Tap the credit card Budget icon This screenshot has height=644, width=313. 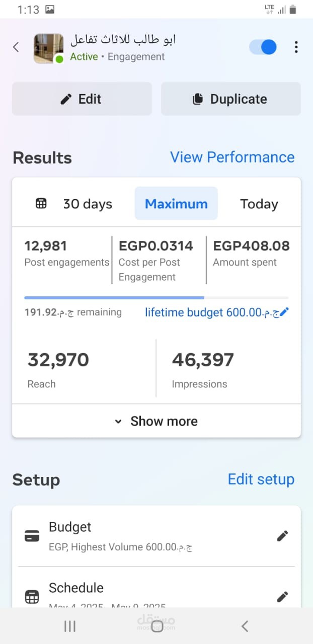(32, 536)
